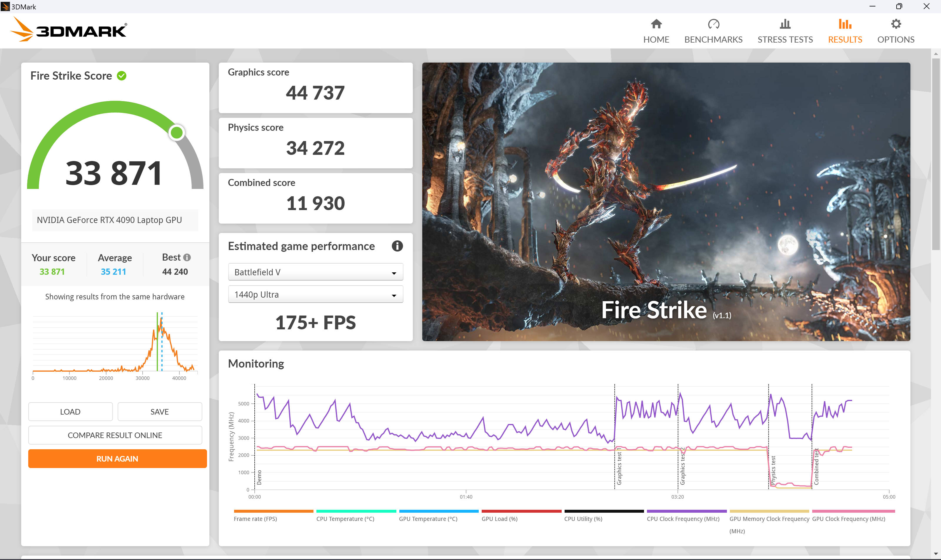This screenshot has height=560, width=941.
Task: Click the Physics score value 34 272
Action: [x=315, y=148]
